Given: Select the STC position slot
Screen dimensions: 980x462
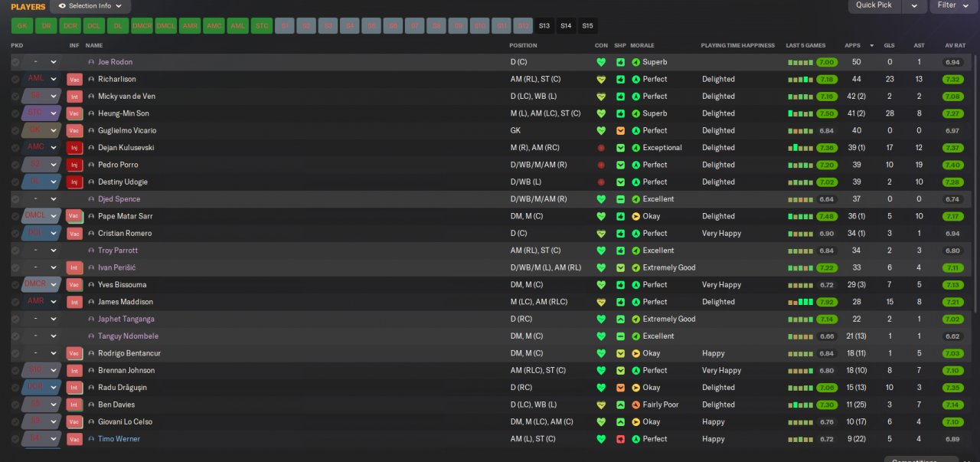Looking at the screenshot, I should point(262,26).
